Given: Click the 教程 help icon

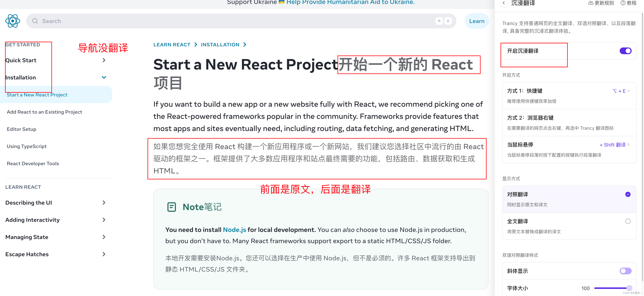Looking at the screenshot, I should [x=623, y=3].
